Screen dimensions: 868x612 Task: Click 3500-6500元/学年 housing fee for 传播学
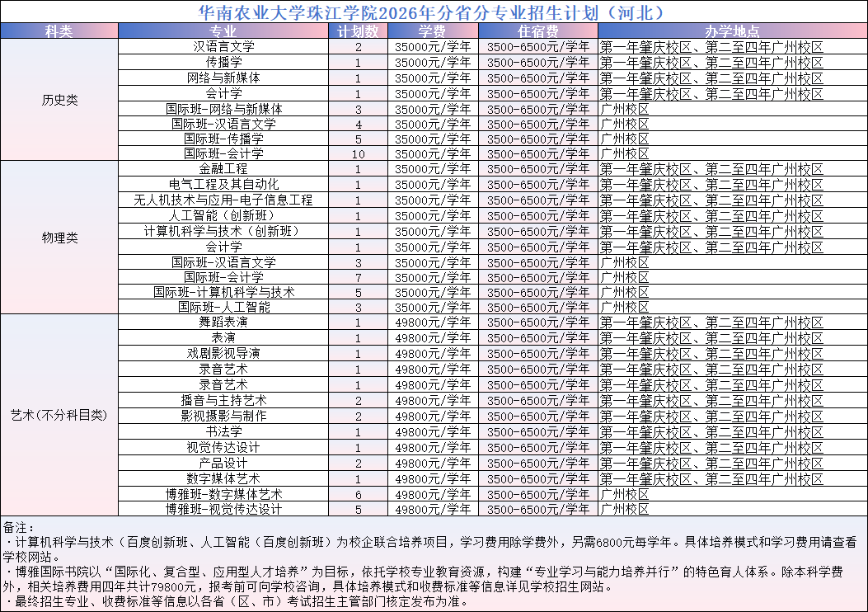(x=538, y=62)
